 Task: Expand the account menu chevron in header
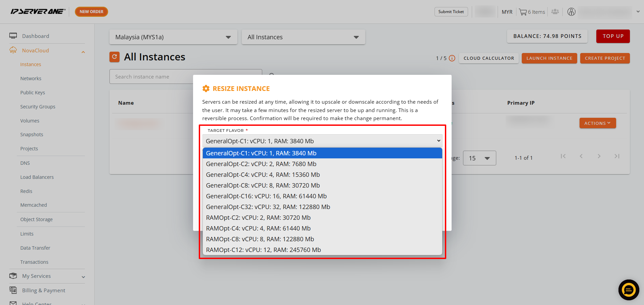(638, 11)
